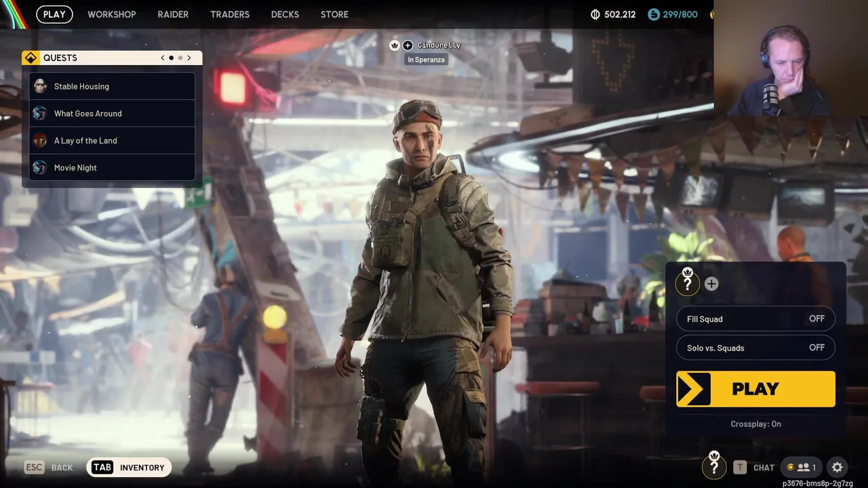Start matchmaking with the yellow Play button
The image size is (868, 488).
(755, 389)
